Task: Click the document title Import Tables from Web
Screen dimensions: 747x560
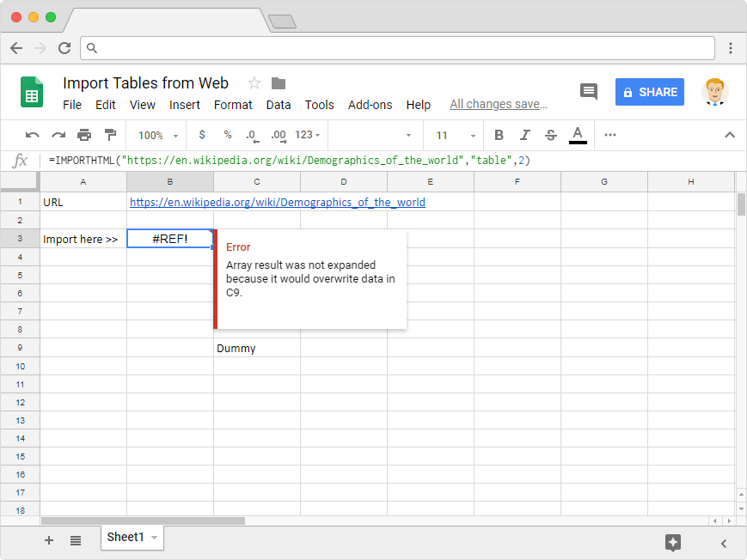Action: coord(146,82)
